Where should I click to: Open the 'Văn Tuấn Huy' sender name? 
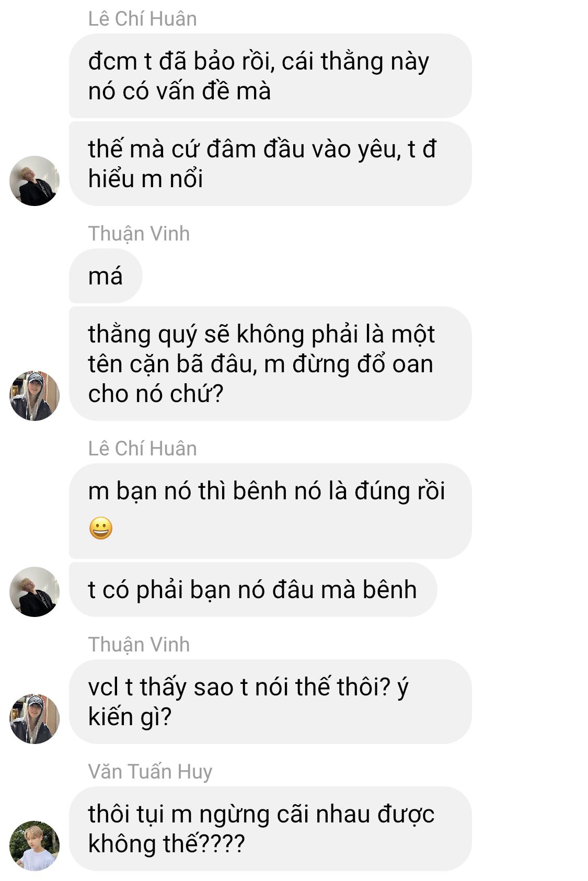click(x=150, y=772)
